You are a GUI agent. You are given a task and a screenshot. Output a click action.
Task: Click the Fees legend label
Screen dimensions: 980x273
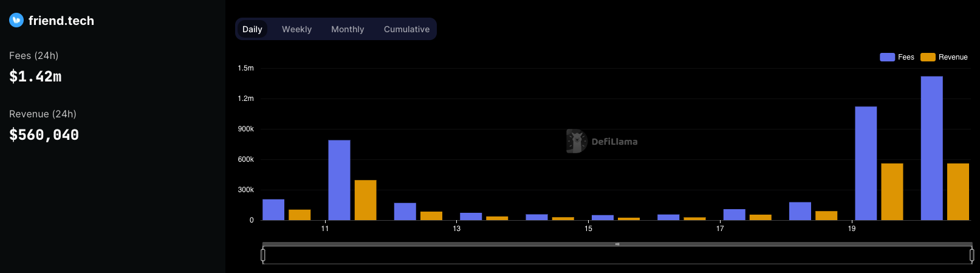pos(906,57)
